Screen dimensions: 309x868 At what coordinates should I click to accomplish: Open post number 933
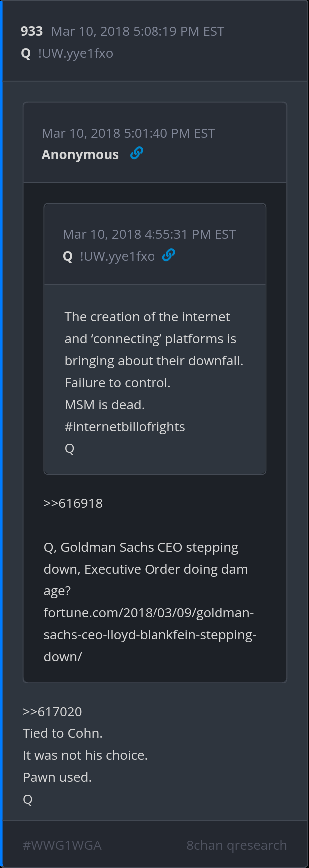pos(32,31)
